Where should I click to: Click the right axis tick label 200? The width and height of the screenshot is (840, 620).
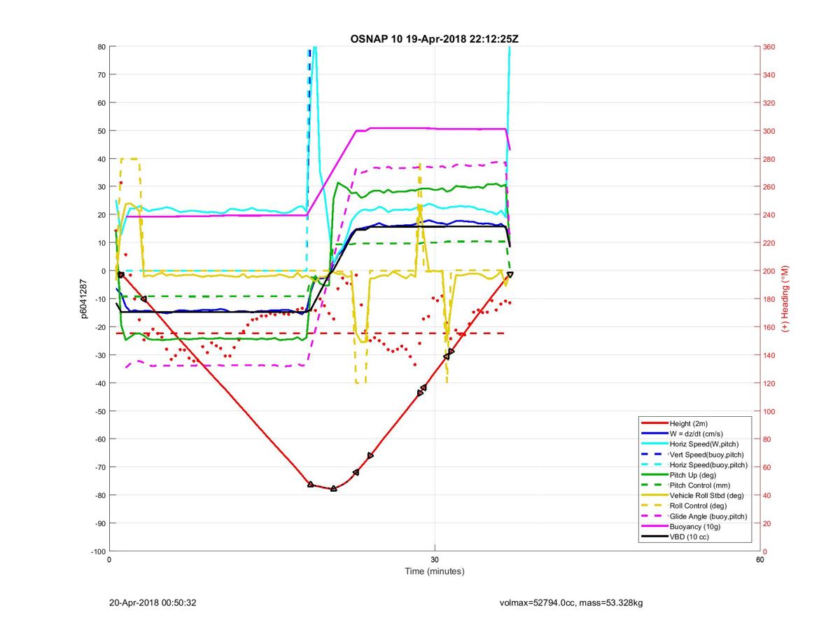pos(769,271)
